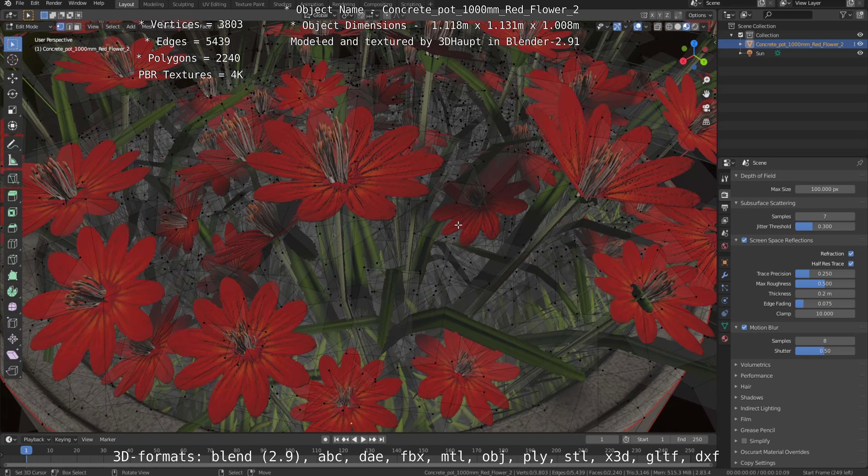This screenshot has width=868, height=476.
Task: Switch to the Texture Paint workspace tab
Action: (250, 4)
